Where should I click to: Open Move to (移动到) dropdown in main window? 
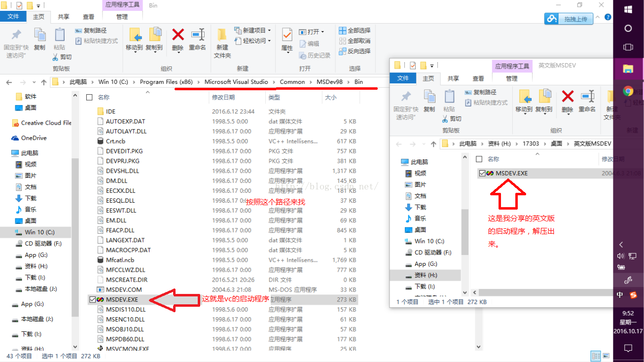134,52
